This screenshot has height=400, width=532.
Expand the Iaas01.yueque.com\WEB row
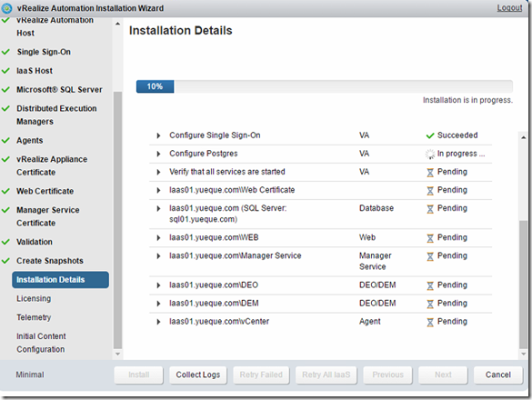[x=158, y=238]
